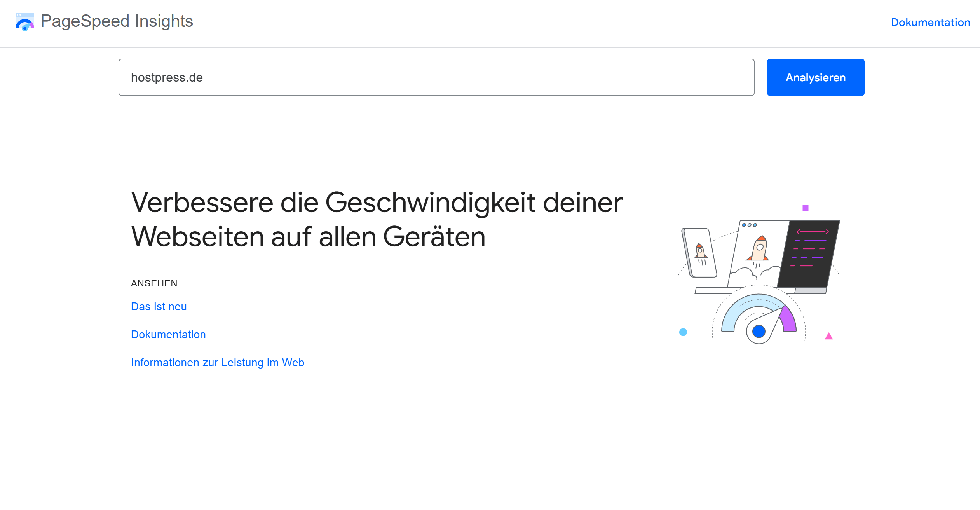Click the small purple square decoration
980x510 pixels.
pos(806,208)
